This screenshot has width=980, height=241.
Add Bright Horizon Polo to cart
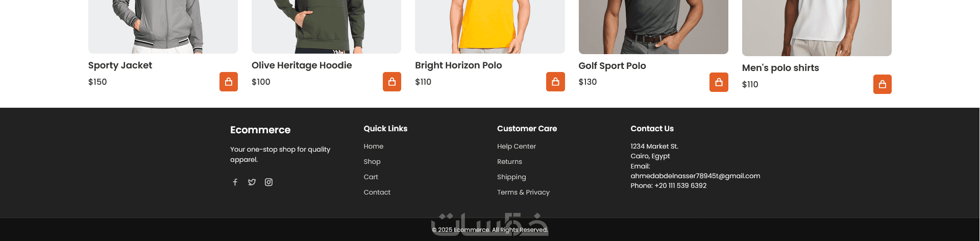click(555, 82)
